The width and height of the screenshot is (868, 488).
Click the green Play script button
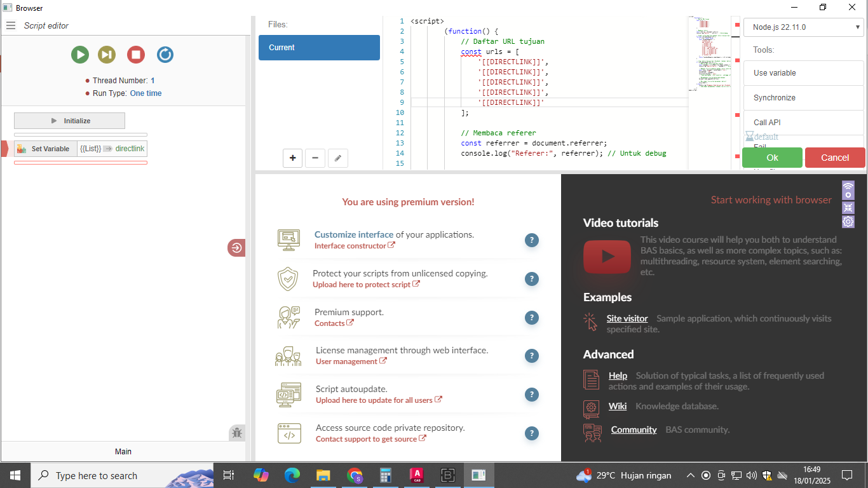point(80,55)
